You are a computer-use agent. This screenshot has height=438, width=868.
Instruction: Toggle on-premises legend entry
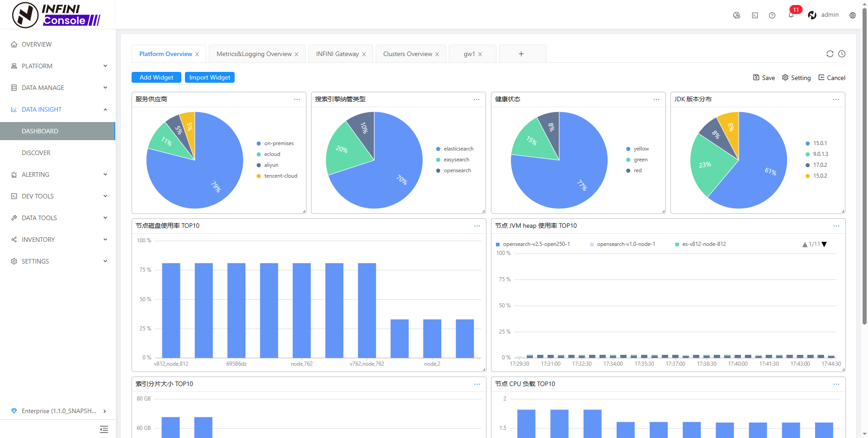275,143
